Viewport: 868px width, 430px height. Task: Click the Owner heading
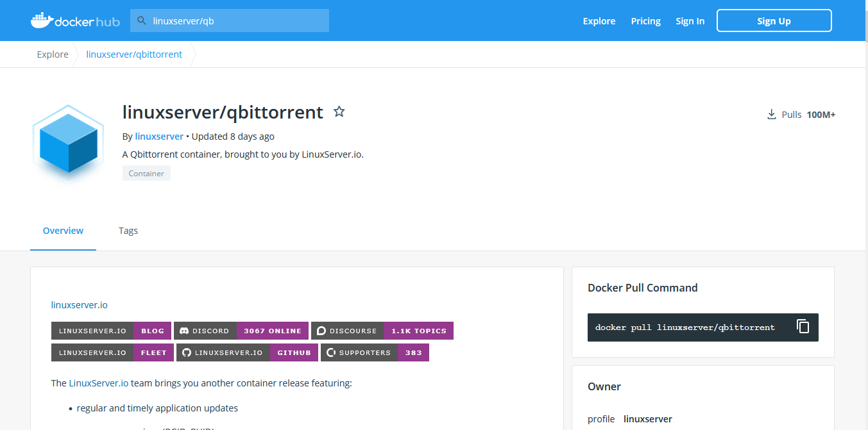coord(604,386)
